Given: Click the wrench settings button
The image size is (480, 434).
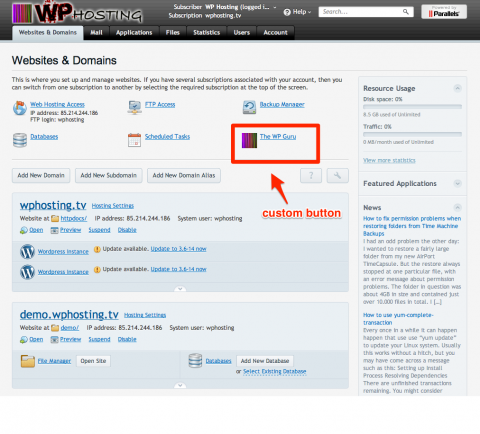Looking at the screenshot, I should click(337, 175).
